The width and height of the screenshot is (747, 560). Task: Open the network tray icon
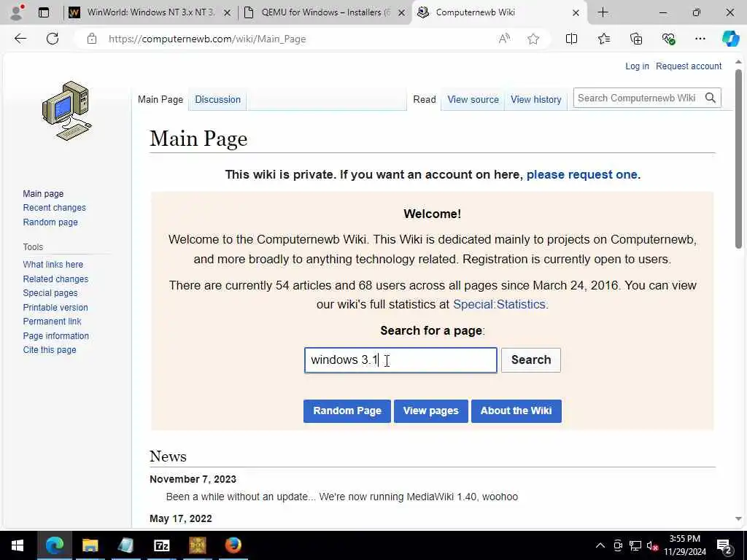click(x=635, y=545)
